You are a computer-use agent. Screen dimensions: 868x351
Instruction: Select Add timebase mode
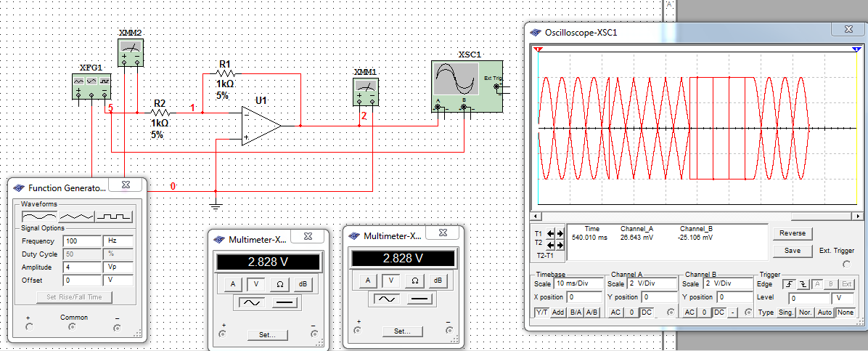click(558, 312)
